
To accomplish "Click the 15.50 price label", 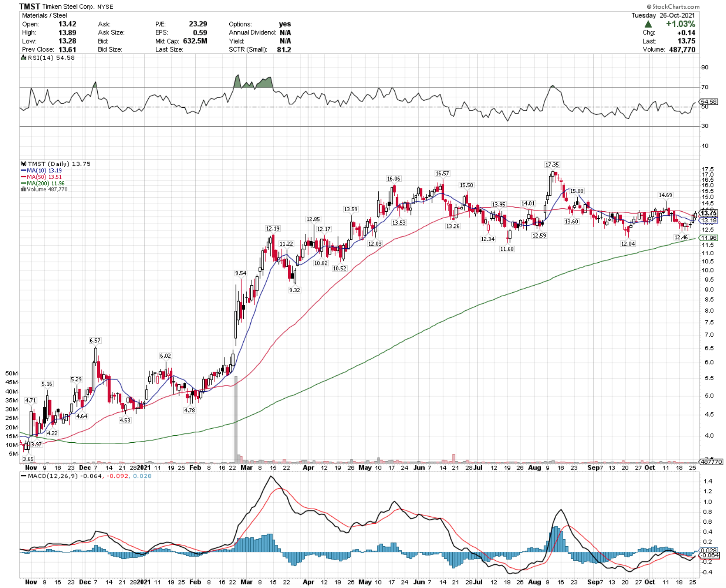I will coord(466,185).
